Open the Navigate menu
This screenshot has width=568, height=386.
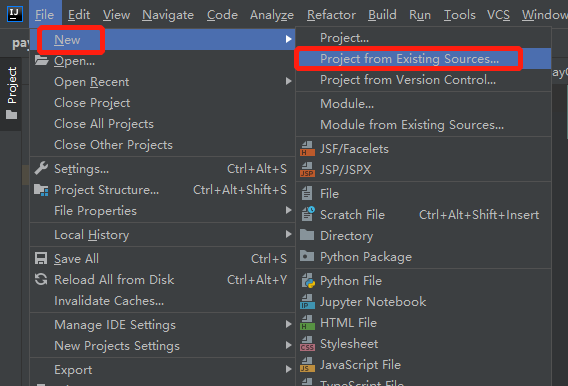168,14
